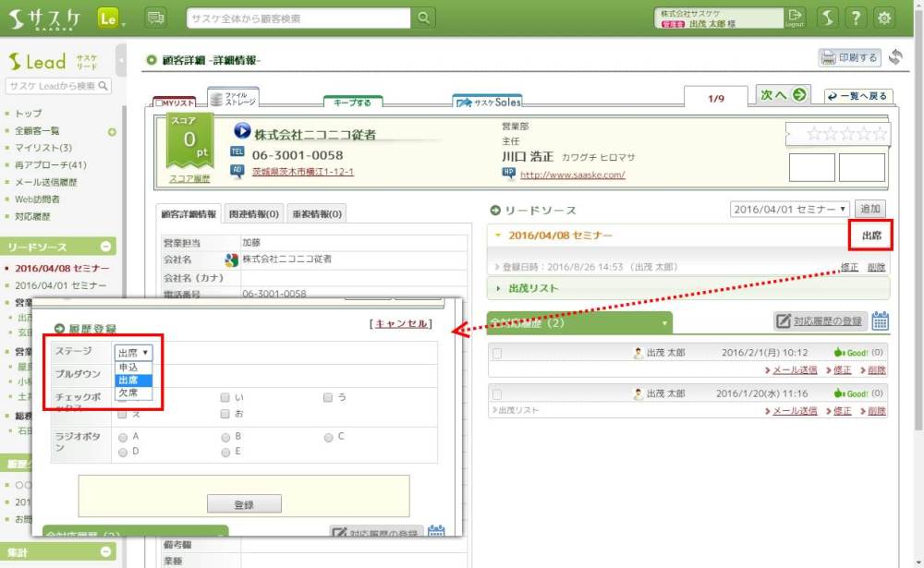The height and width of the screenshot is (568, 924).
Task: Click green plus icon beside 全顧客一覧
Action: (112, 131)
